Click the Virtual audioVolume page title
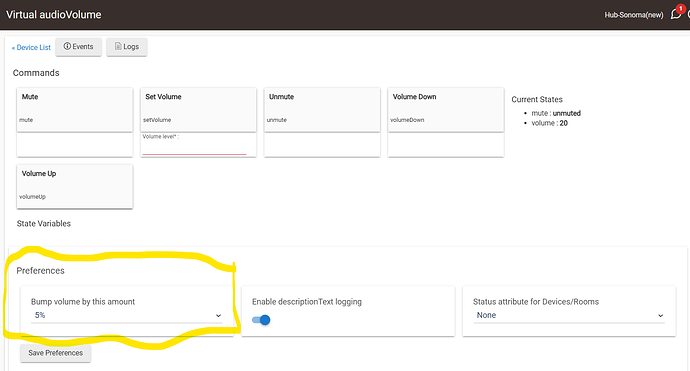690x371 pixels. [54, 15]
